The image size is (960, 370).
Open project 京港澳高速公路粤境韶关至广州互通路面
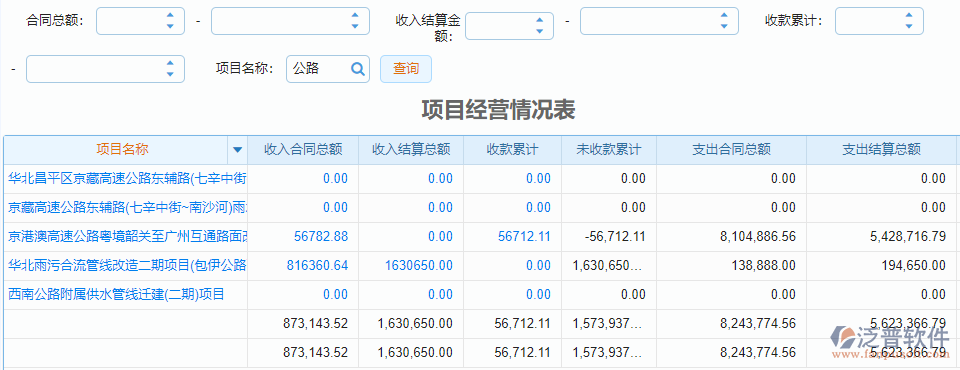[127, 236]
